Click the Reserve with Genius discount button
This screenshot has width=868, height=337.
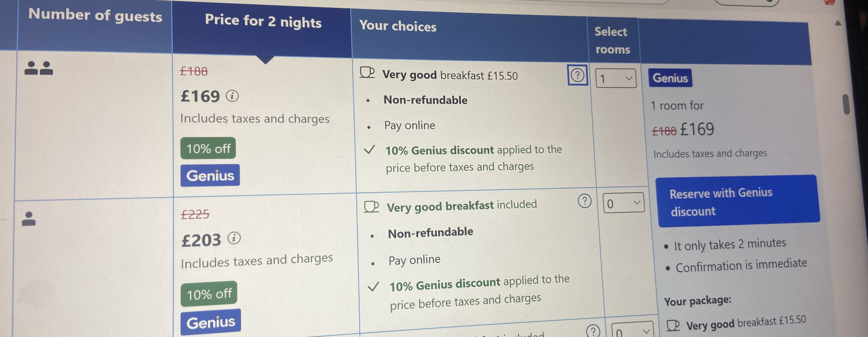coord(738,202)
